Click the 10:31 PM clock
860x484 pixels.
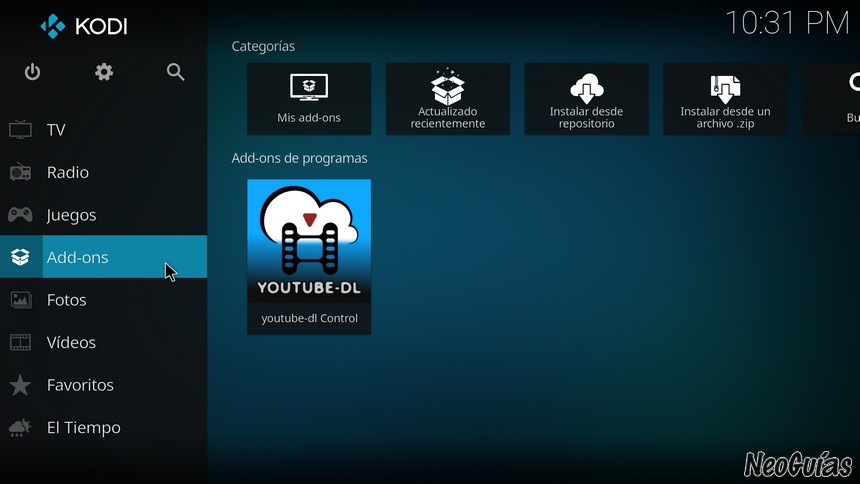pyautogui.click(x=788, y=23)
